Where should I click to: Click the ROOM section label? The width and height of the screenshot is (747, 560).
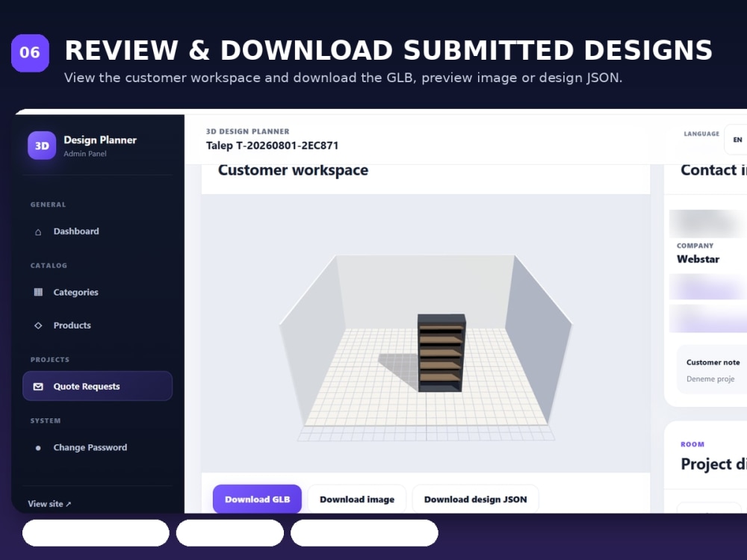point(692,444)
